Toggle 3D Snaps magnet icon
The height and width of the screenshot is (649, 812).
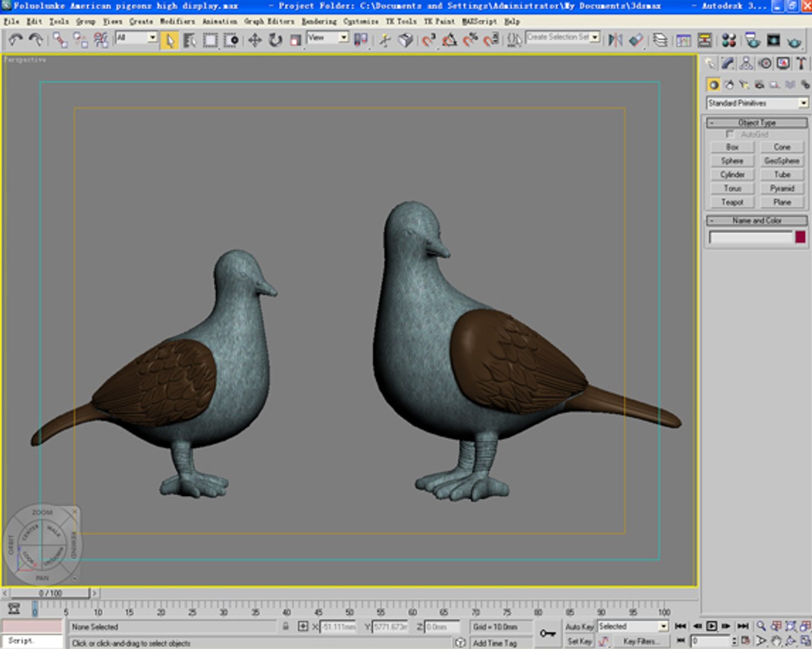point(429,40)
